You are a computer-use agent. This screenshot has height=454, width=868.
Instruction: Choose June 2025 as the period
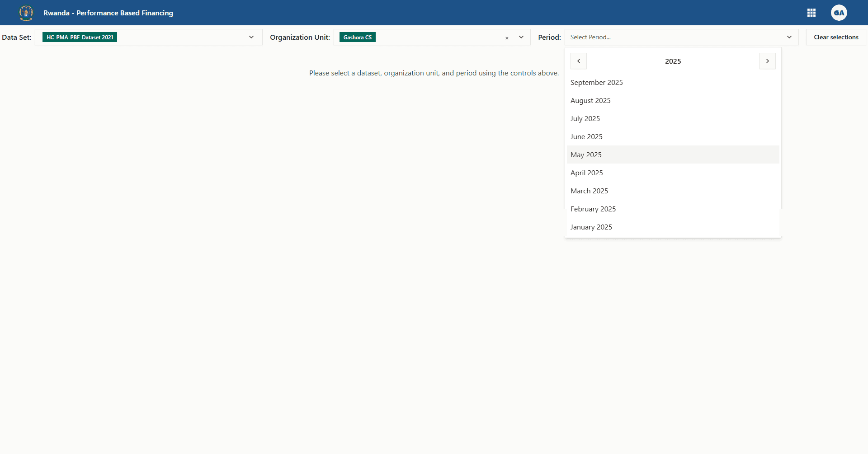(586, 136)
